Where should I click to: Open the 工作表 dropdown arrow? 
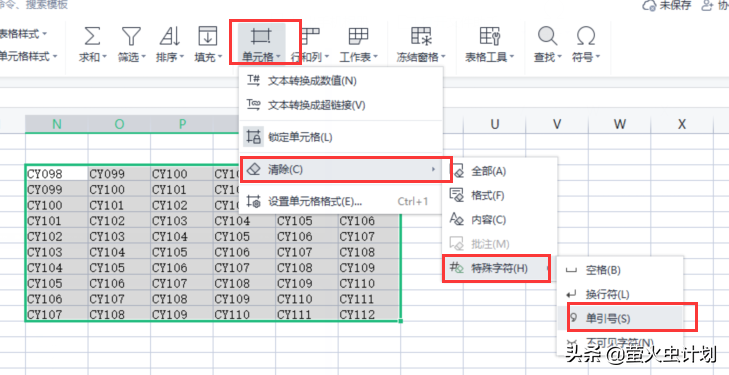click(x=375, y=57)
